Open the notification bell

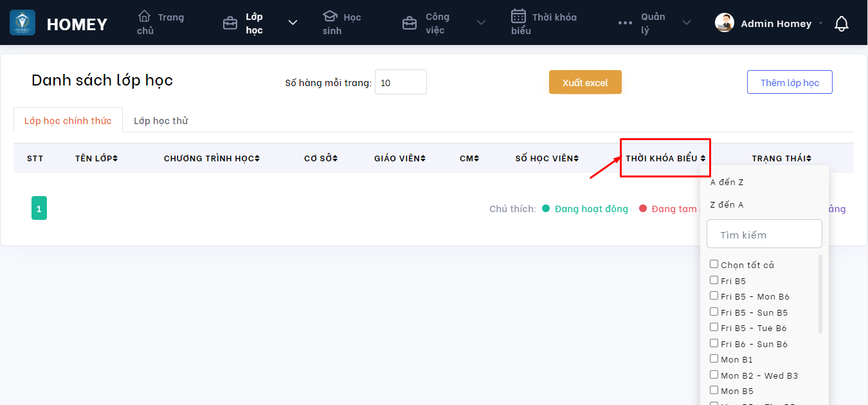click(x=841, y=24)
